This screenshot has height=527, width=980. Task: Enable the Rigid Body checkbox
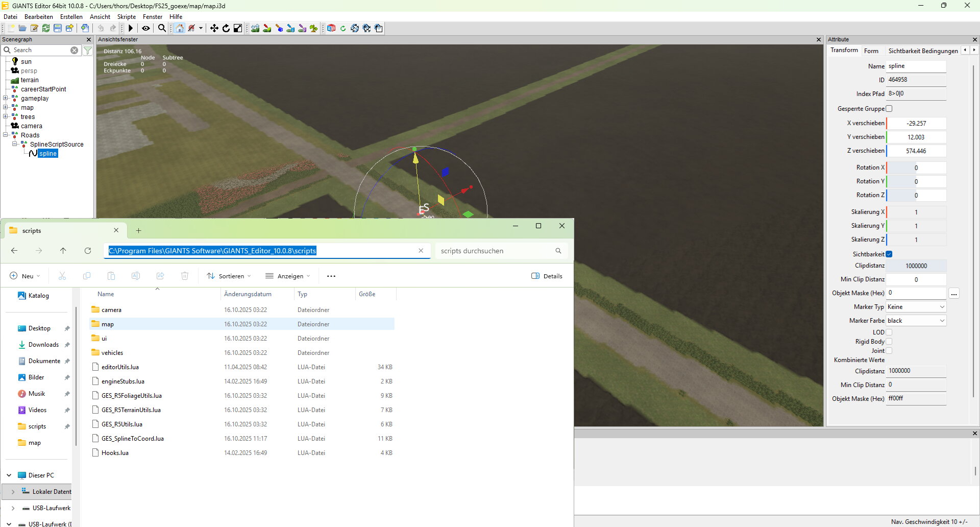[889, 342]
